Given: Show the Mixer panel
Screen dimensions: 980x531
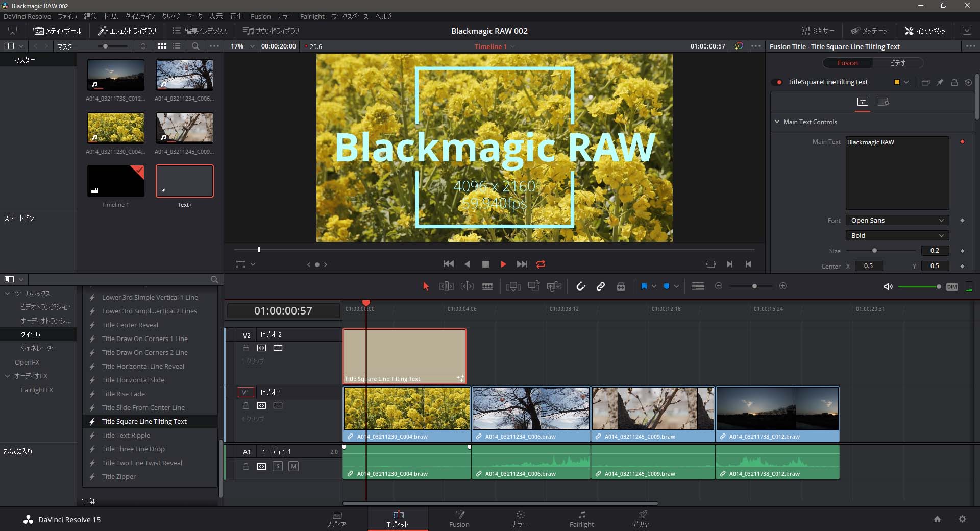Looking at the screenshot, I should pyautogui.click(x=818, y=31).
